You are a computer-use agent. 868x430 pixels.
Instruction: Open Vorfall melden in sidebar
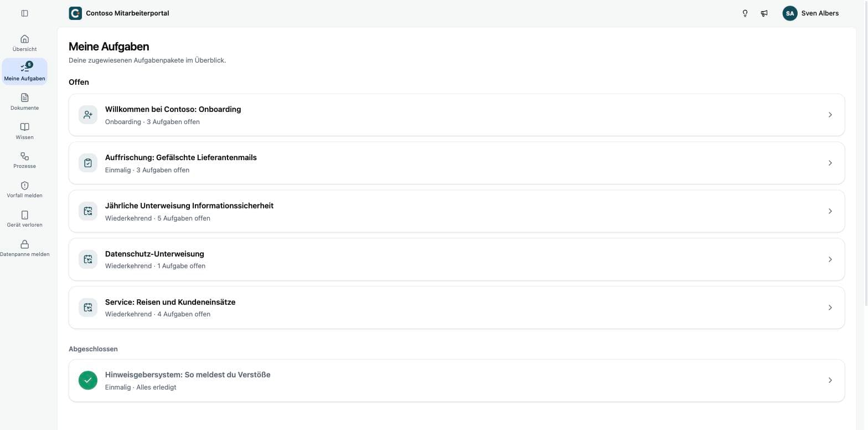[24, 190]
